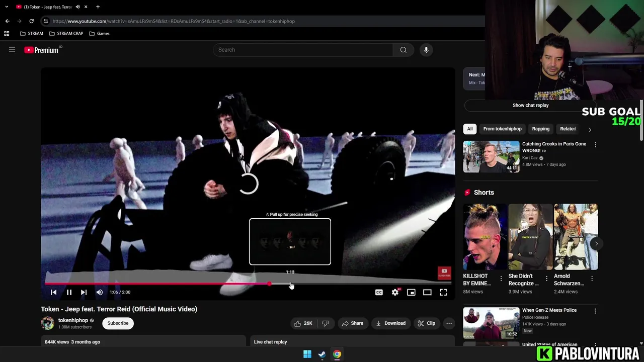644x362 pixels.
Task: Start voice search with microphone icon
Action: coord(426,50)
